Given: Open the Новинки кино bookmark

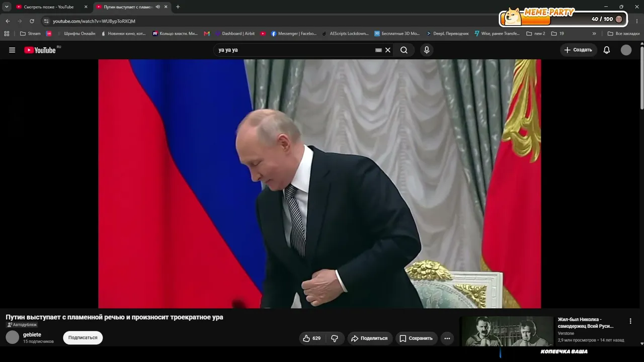Looking at the screenshot, I should 123,34.
